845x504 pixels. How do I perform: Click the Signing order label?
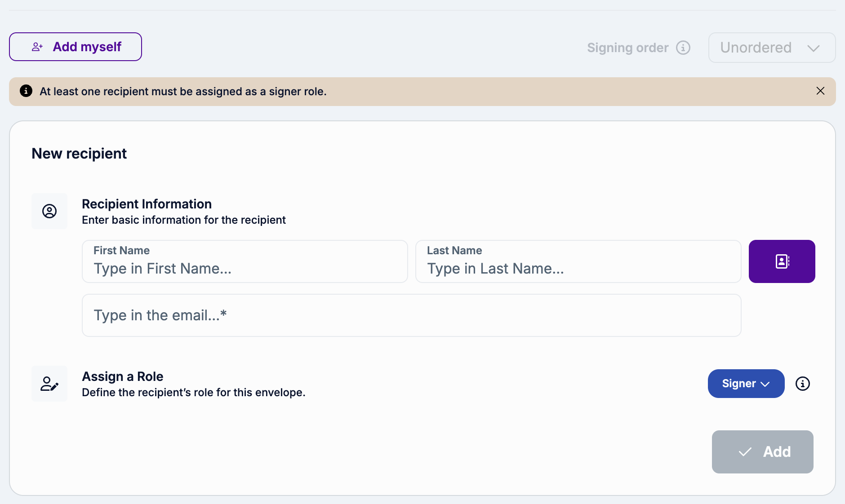click(627, 48)
